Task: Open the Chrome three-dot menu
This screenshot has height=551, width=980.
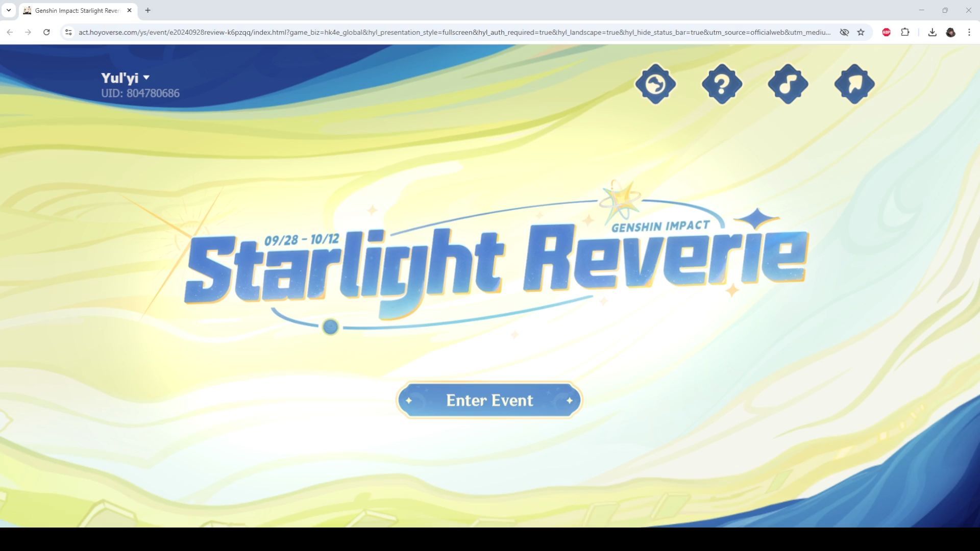Action: click(x=969, y=32)
